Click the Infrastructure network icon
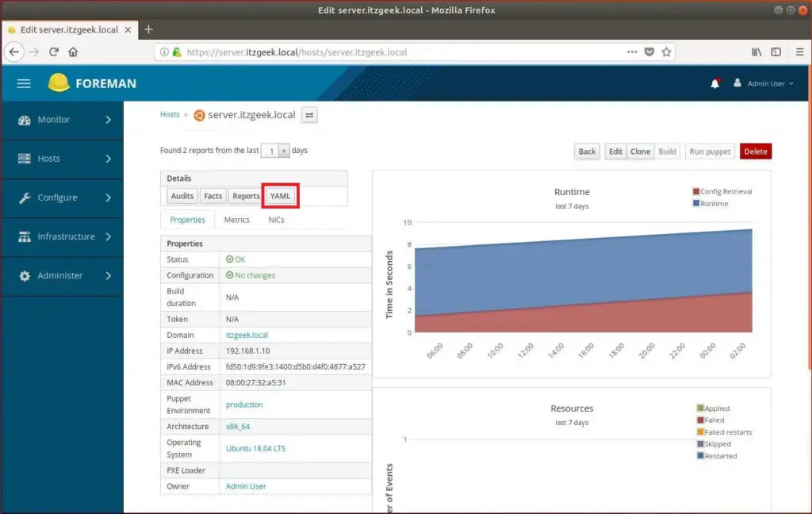The width and height of the screenshot is (812, 514). [25, 237]
